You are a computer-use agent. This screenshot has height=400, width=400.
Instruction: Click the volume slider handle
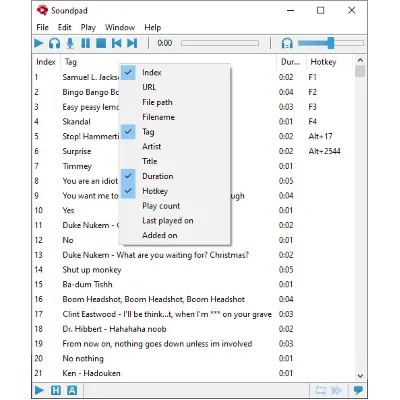pyautogui.click(x=331, y=43)
